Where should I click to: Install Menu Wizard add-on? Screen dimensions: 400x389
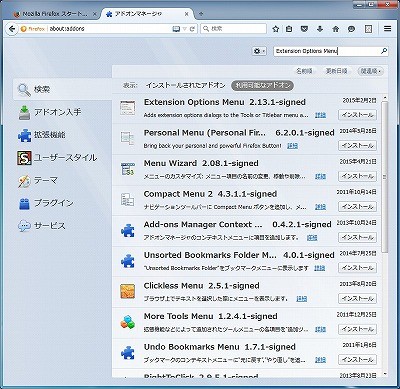(x=357, y=176)
